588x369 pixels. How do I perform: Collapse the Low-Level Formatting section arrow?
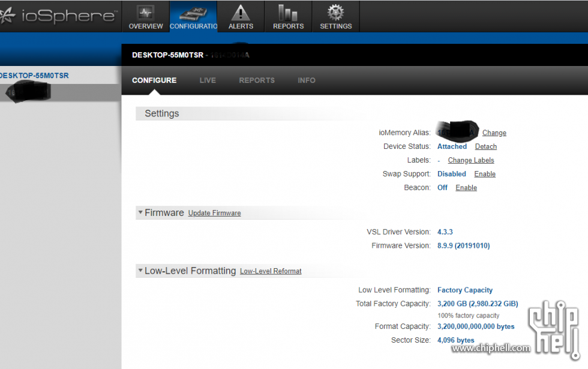[140, 271]
